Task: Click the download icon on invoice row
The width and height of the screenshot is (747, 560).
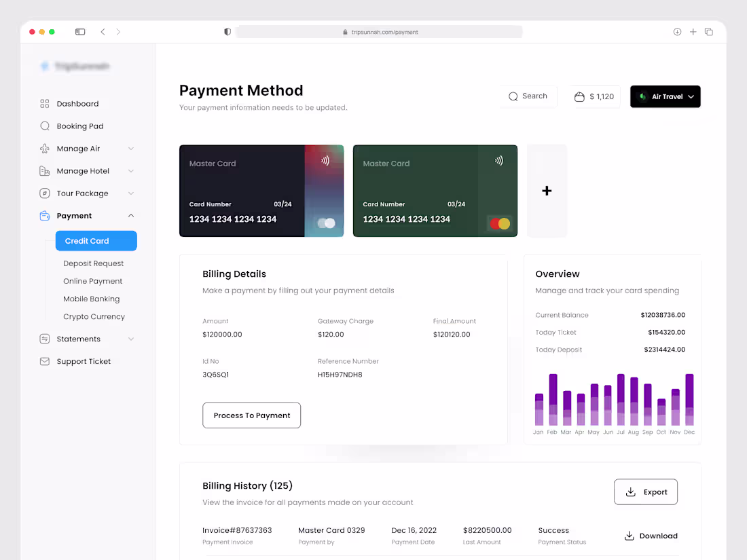Action: pos(630,536)
